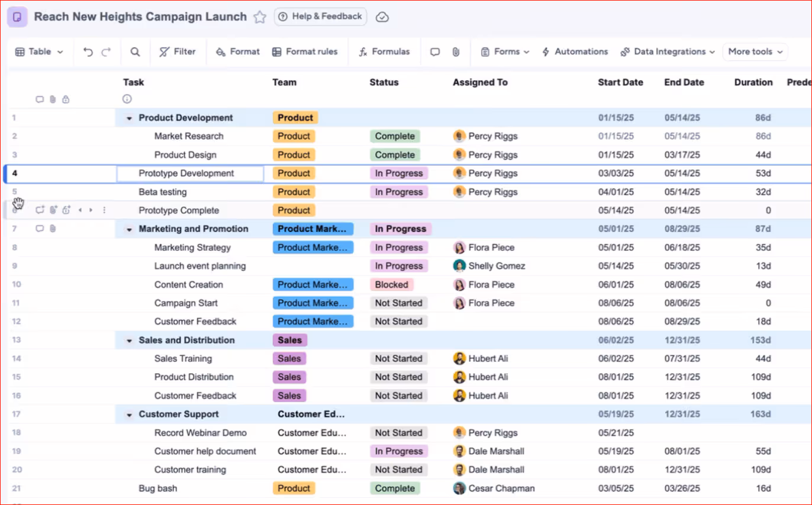812x505 pixels.
Task: Add a comment on row 6
Action: point(40,210)
